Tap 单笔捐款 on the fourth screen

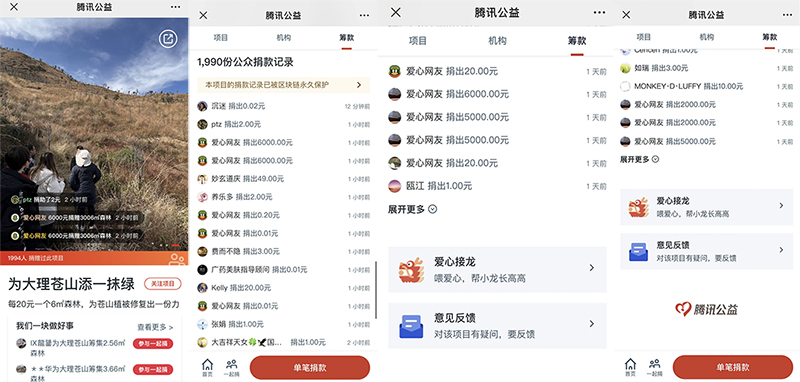733,367
